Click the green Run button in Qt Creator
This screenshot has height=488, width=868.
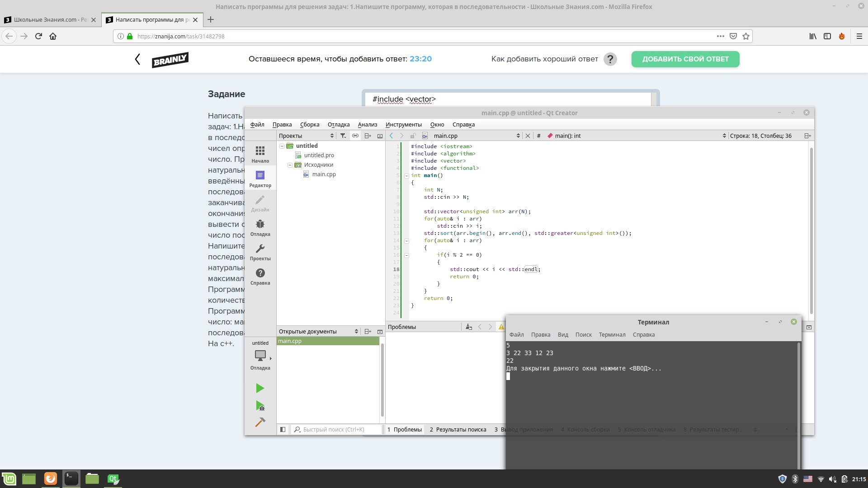pos(259,388)
